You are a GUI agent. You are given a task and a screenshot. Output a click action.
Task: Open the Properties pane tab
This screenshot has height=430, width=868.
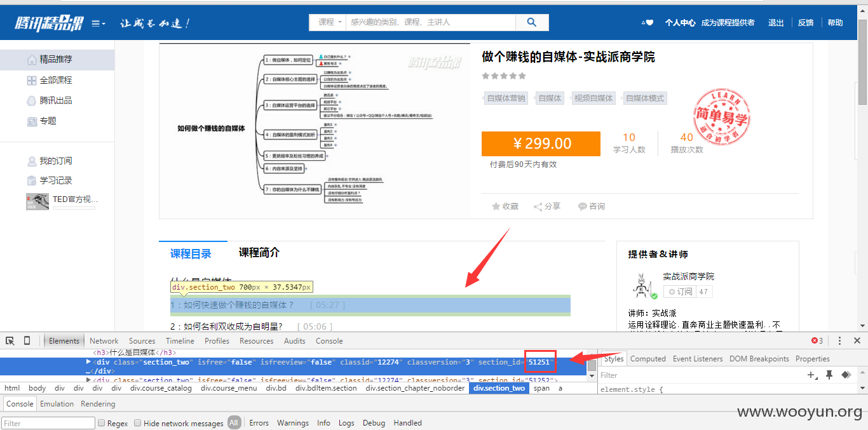[x=813, y=359]
